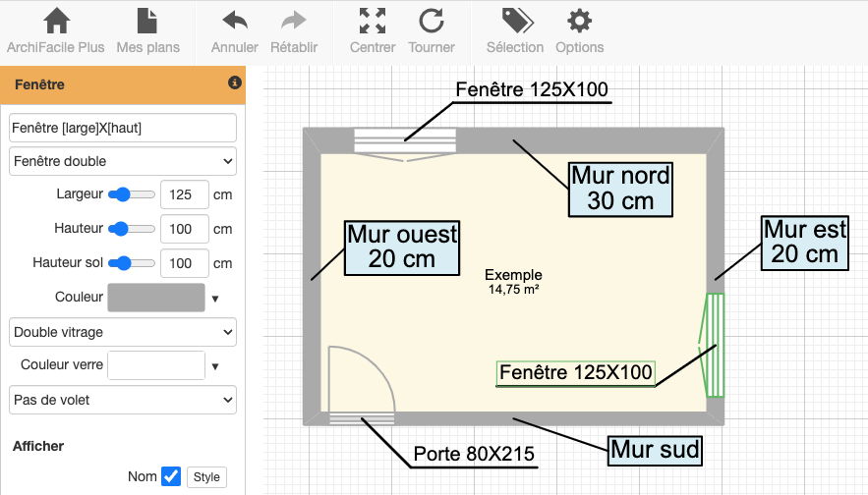This screenshot has height=495, width=868.
Task: Click the Largeur slider
Action: pos(132,194)
